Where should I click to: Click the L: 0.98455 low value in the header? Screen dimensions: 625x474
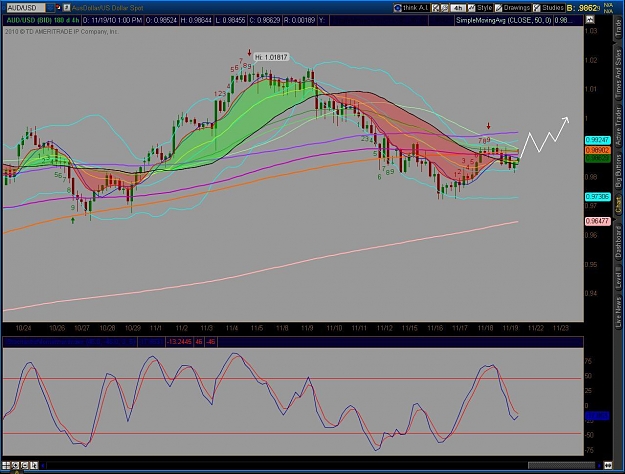230,20
